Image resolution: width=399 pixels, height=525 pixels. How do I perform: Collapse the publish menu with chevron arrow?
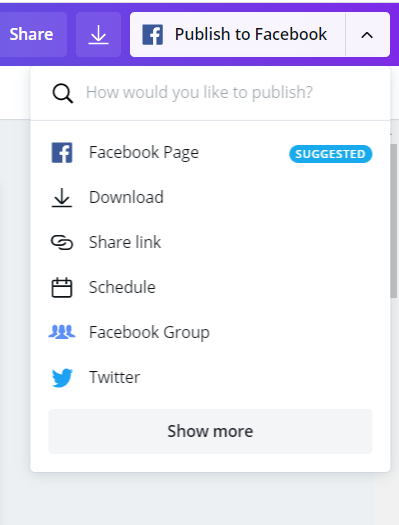tap(367, 34)
